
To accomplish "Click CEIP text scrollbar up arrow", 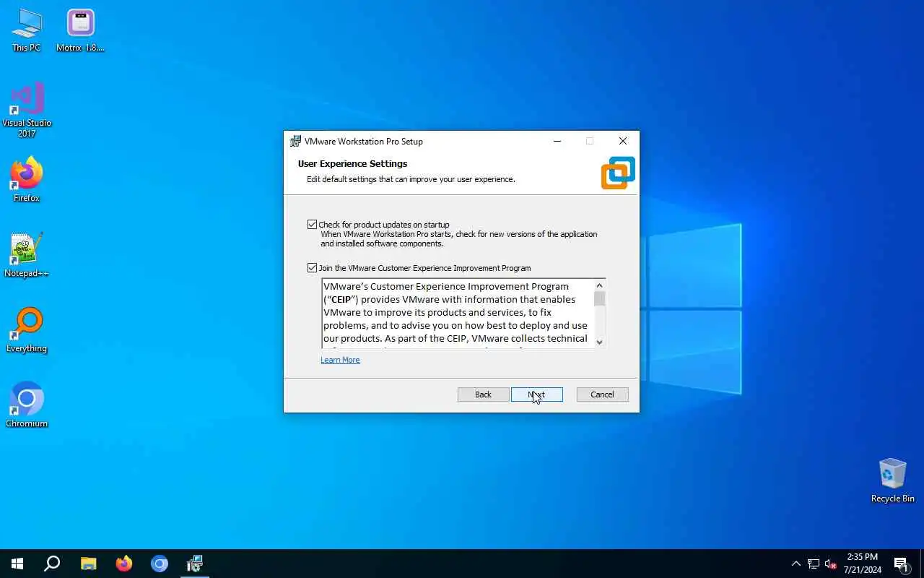I will click(599, 285).
